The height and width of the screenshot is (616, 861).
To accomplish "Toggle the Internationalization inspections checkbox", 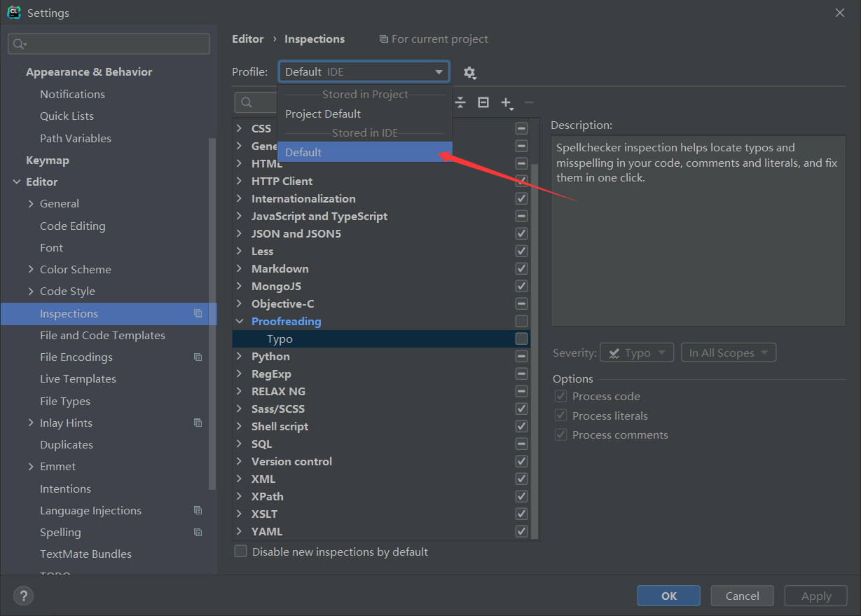I will click(521, 198).
